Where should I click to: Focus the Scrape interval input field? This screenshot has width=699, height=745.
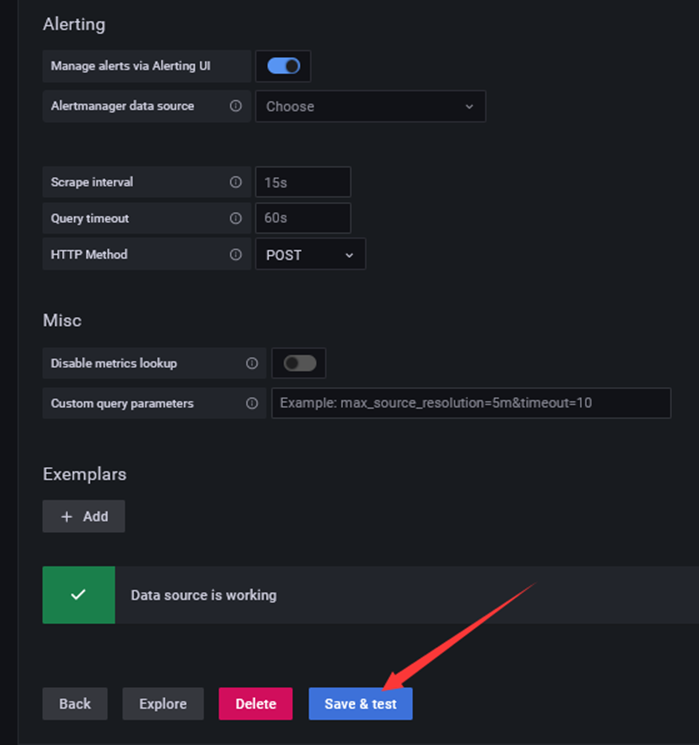[x=303, y=182]
